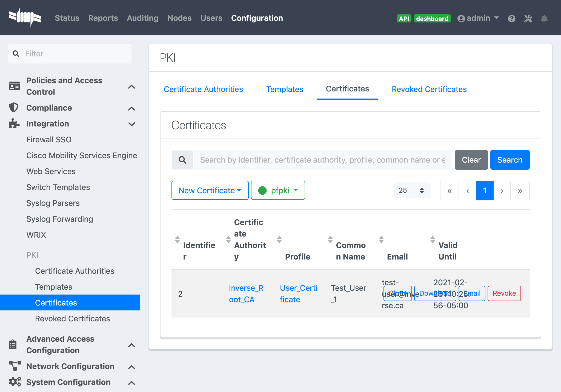Collapse the Integration section in sidebar
This screenshot has width=561, height=392.
132,124
